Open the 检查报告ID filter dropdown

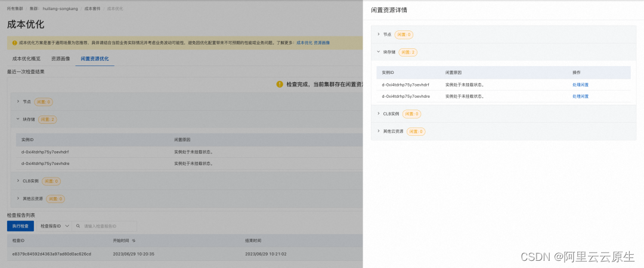click(54, 226)
